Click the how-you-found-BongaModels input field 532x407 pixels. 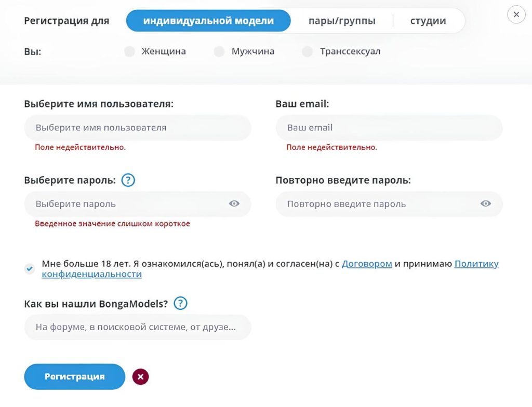click(x=137, y=327)
